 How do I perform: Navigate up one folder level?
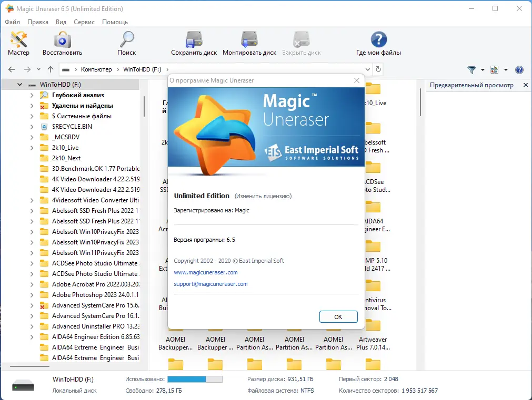coord(51,69)
